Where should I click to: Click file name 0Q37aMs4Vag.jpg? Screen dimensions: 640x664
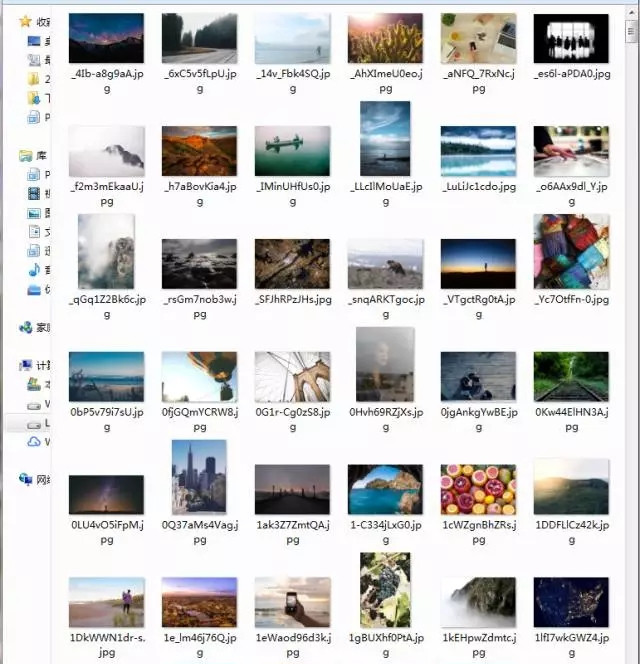click(200, 532)
